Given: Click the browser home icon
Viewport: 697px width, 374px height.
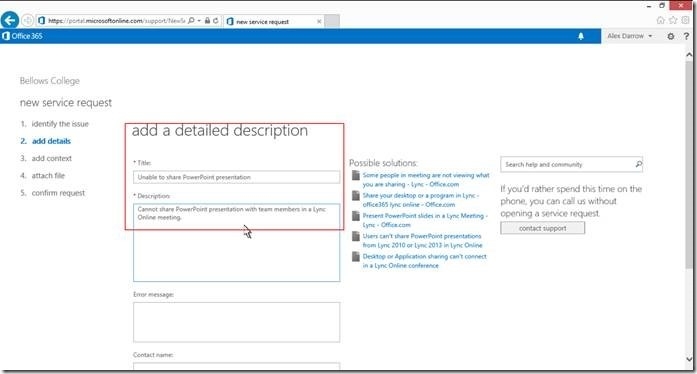Looking at the screenshot, I should [x=661, y=20].
